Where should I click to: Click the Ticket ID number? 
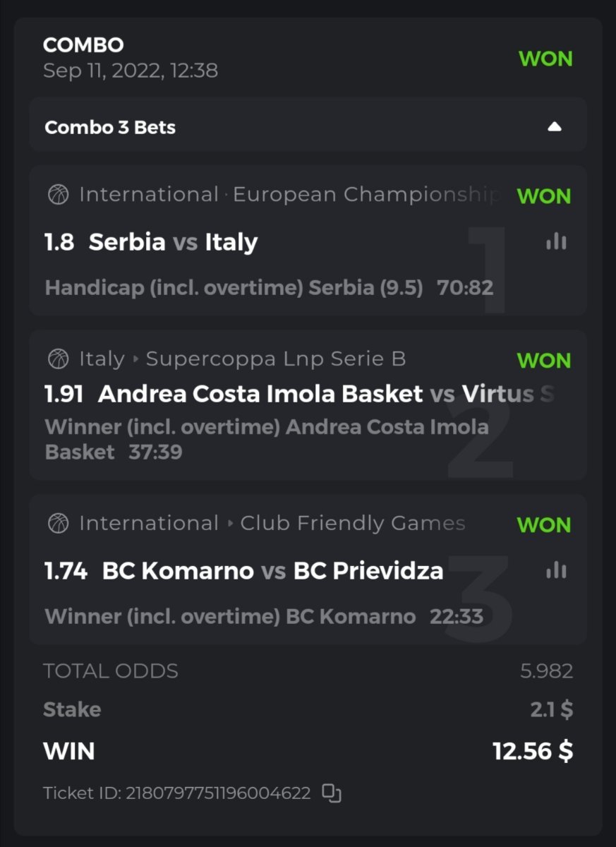click(218, 793)
